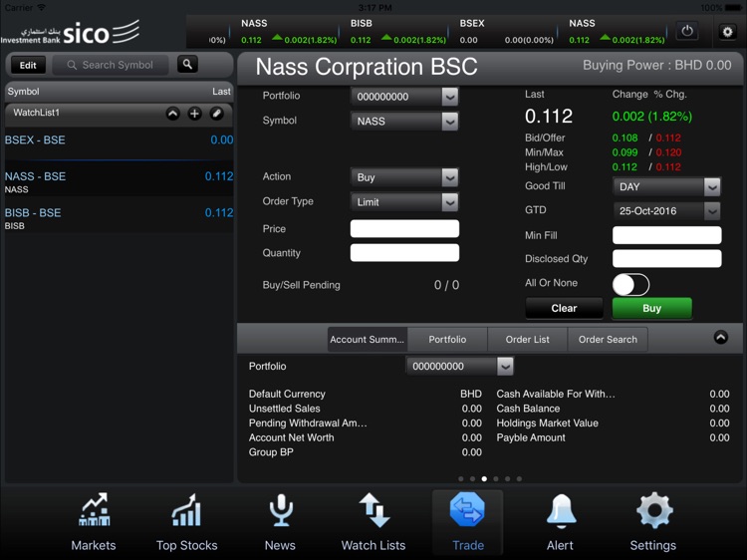Add symbol with the plus icon
The height and width of the screenshot is (560, 747).
(194, 114)
